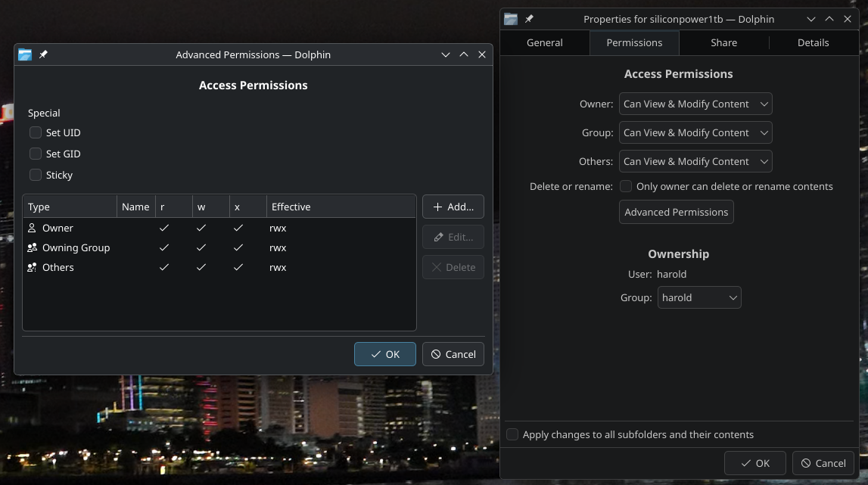Click the pin icon in Properties window titlebar
The width and height of the screenshot is (868, 485).
(530, 19)
